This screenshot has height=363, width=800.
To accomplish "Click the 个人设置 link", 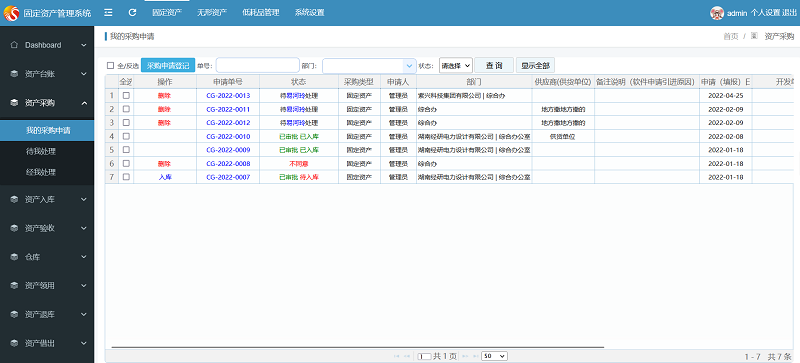I will (765, 13).
